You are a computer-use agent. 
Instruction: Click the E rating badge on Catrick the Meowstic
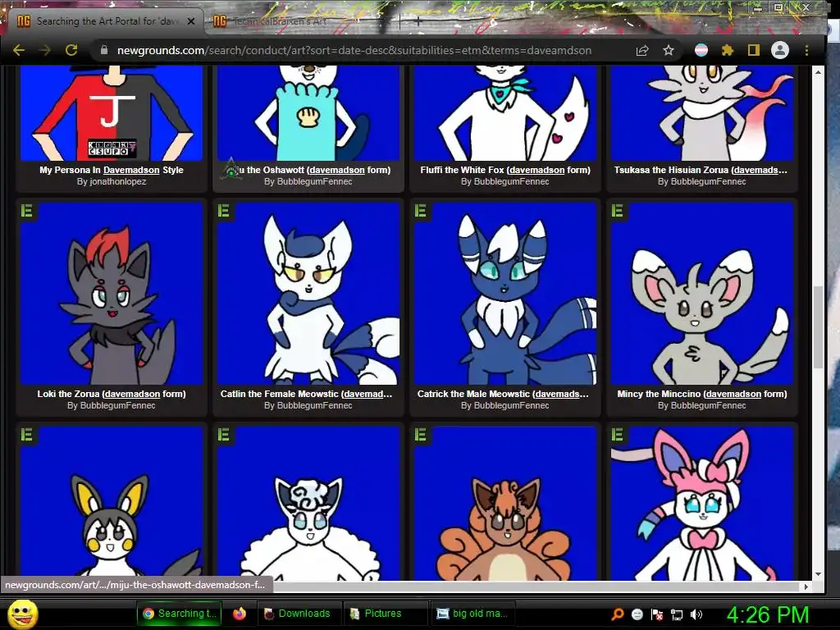coord(421,211)
